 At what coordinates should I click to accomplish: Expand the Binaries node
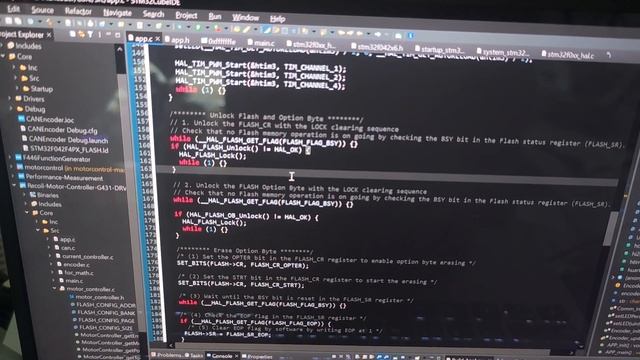pyautogui.click(x=24, y=195)
